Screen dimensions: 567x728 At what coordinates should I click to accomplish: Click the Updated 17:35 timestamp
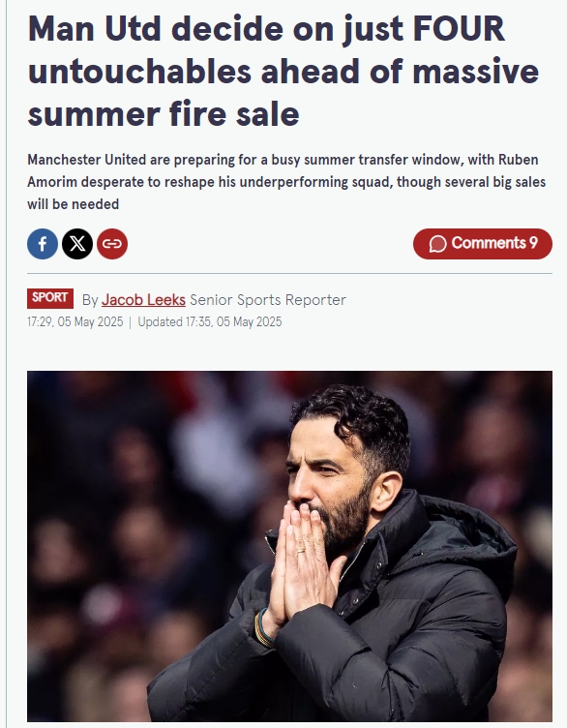tap(210, 321)
